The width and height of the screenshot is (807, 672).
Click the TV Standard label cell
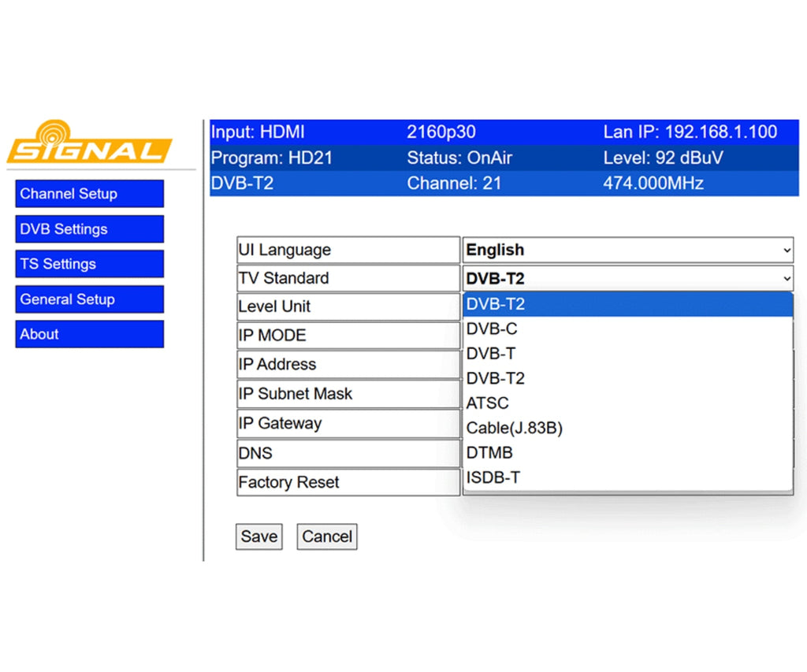pyautogui.click(x=348, y=278)
